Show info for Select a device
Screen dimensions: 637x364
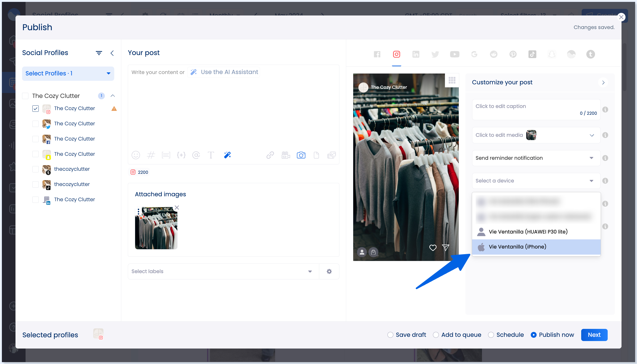click(x=605, y=181)
